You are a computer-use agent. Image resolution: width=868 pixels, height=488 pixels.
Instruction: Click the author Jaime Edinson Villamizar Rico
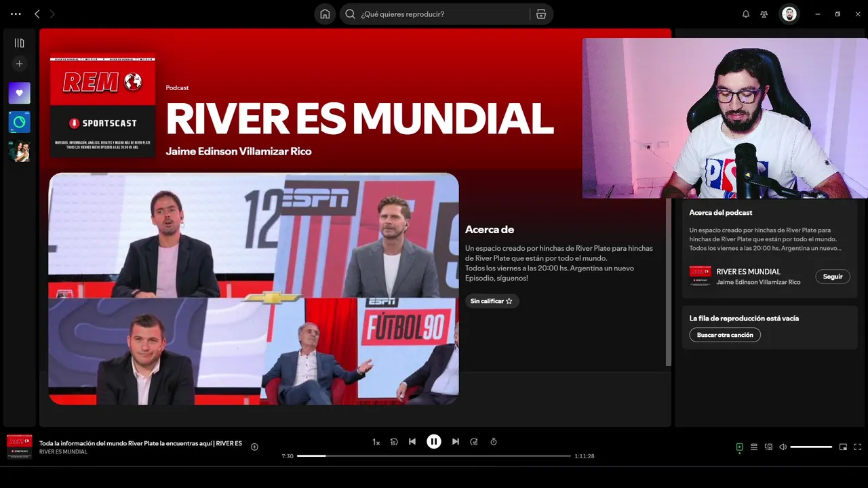239,151
